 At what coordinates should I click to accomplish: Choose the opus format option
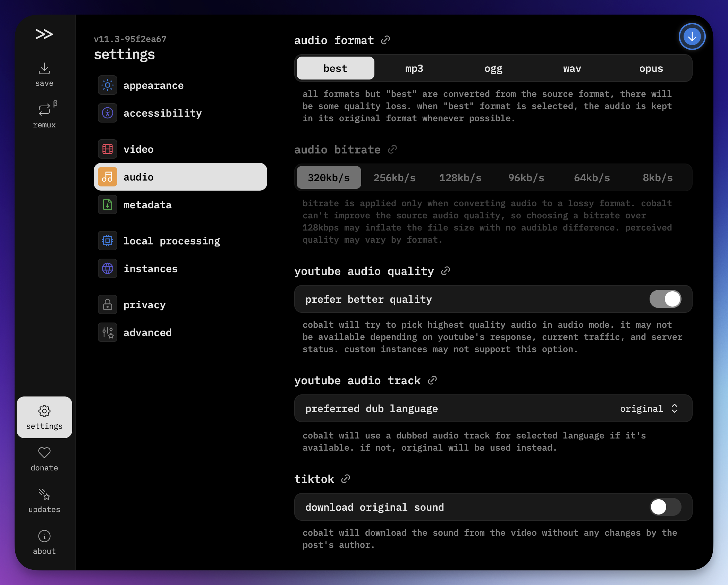pyautogui.click(x=651, y=68)
